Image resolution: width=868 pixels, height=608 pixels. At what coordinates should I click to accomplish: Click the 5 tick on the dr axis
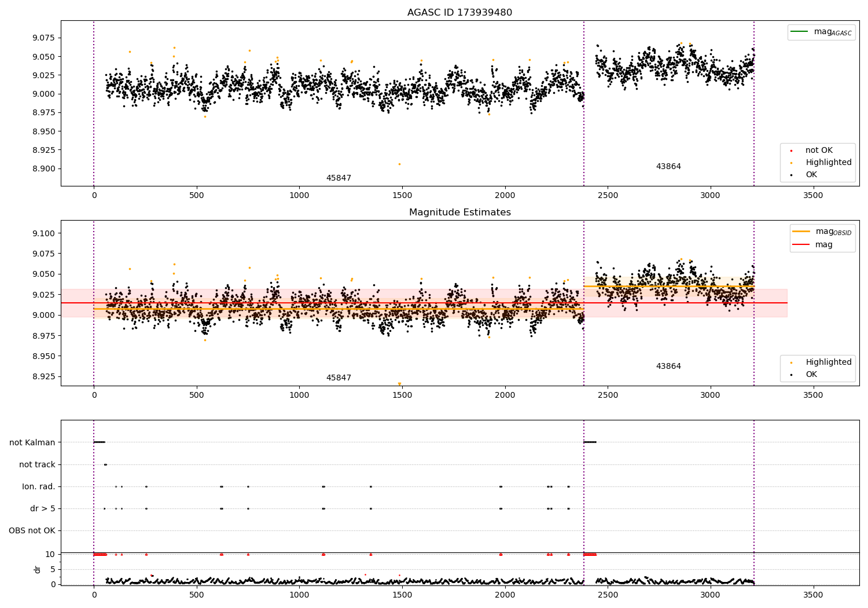tap(53, 570)
